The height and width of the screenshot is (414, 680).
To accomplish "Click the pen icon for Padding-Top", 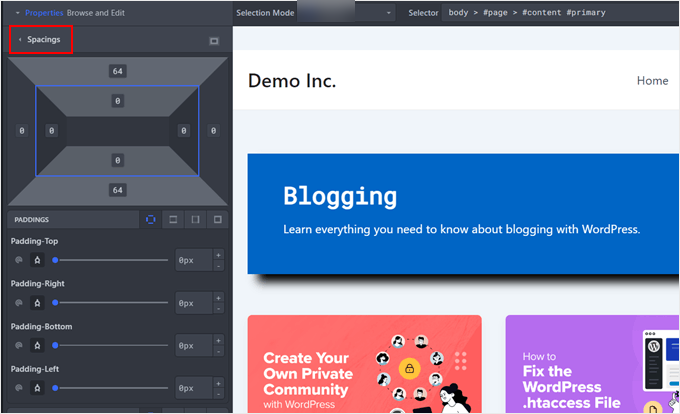I will (x=37, y=260).
